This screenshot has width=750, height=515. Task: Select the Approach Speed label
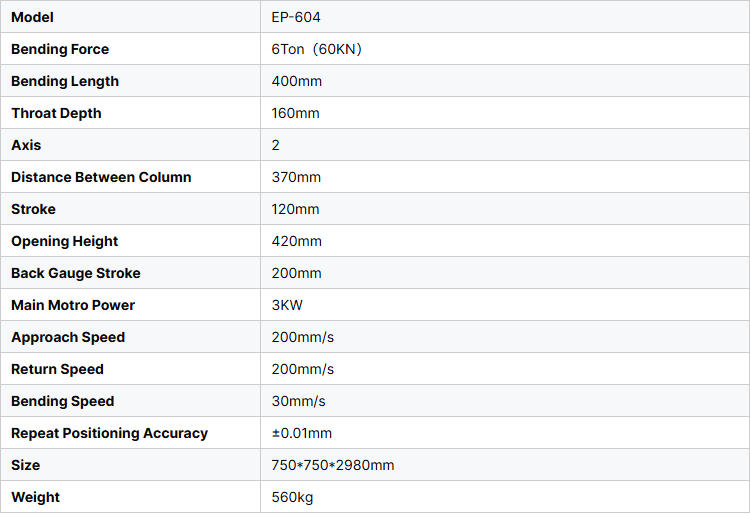tap(68, 337)
